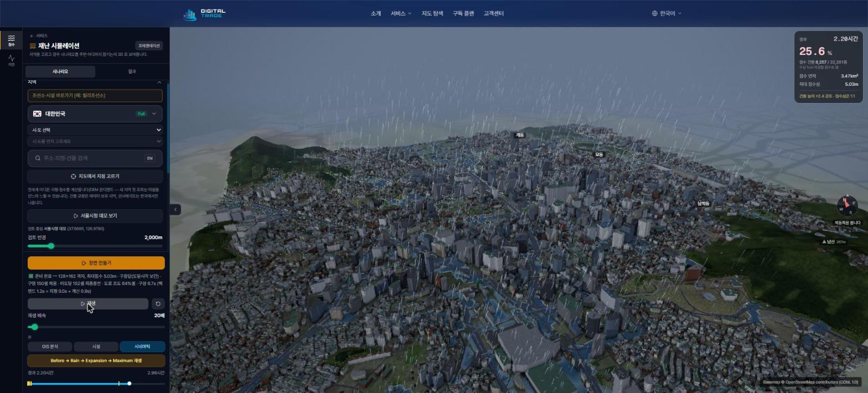Toggle the EN language badge in the search field
Screen dimensions: 868x393
click(149, 158)
